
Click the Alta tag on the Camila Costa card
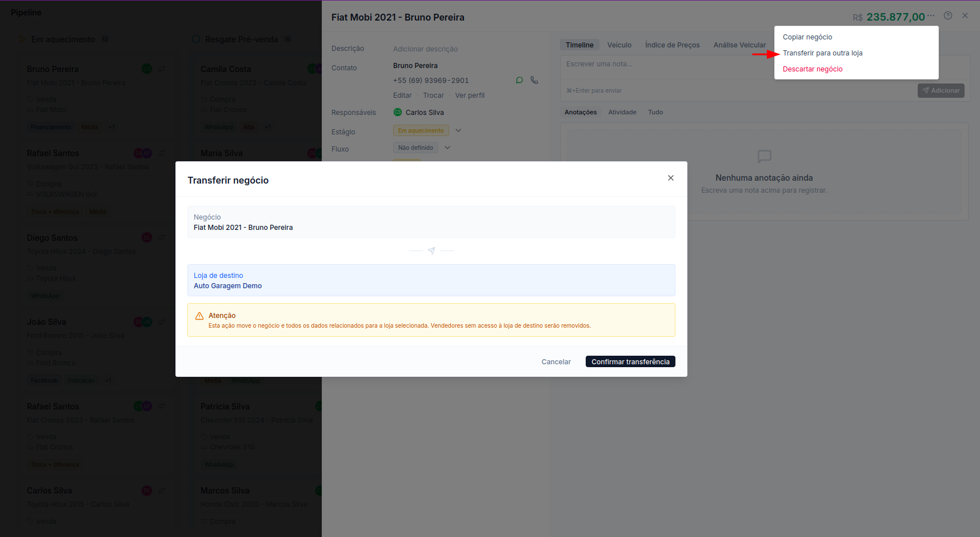(249, 127)
